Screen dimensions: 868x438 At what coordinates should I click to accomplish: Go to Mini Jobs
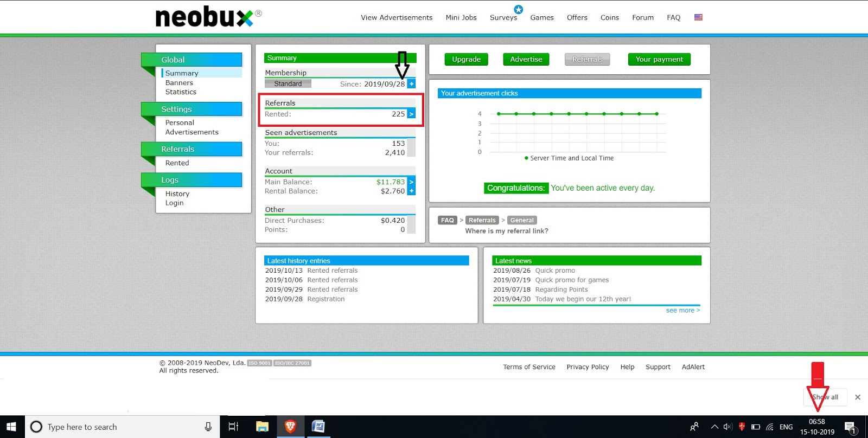coord(461,17)
